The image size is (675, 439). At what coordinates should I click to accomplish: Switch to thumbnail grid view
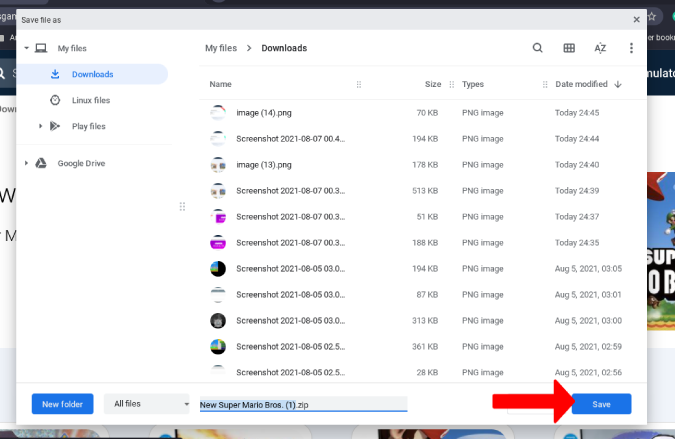coord(569,48)
